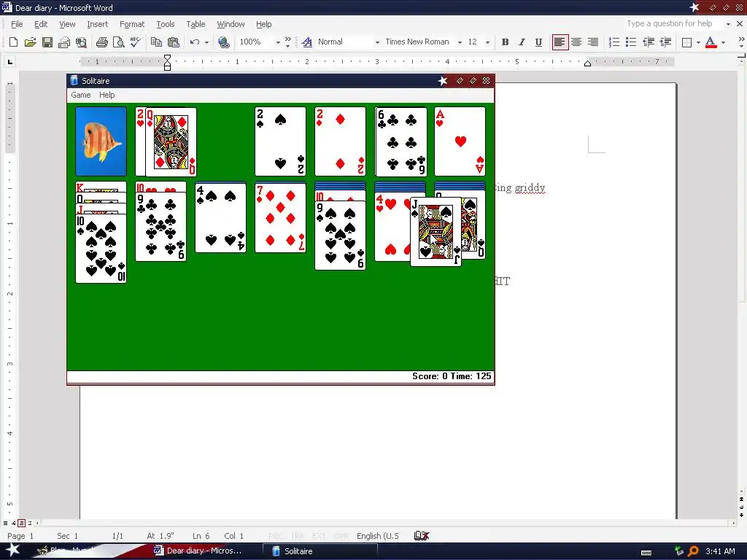
Task: Open the Styles and Formatting icon
Action: point(307,42)
